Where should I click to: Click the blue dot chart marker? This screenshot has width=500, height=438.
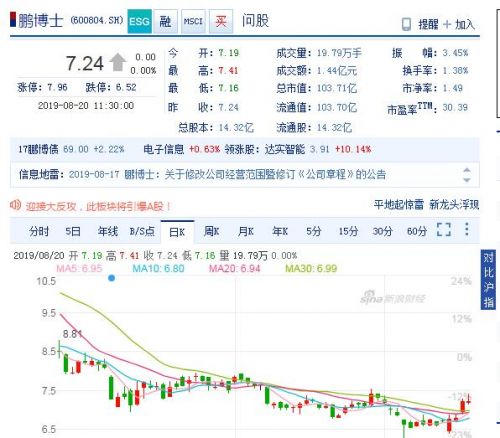pyautogui.click(x=112, y=278)
